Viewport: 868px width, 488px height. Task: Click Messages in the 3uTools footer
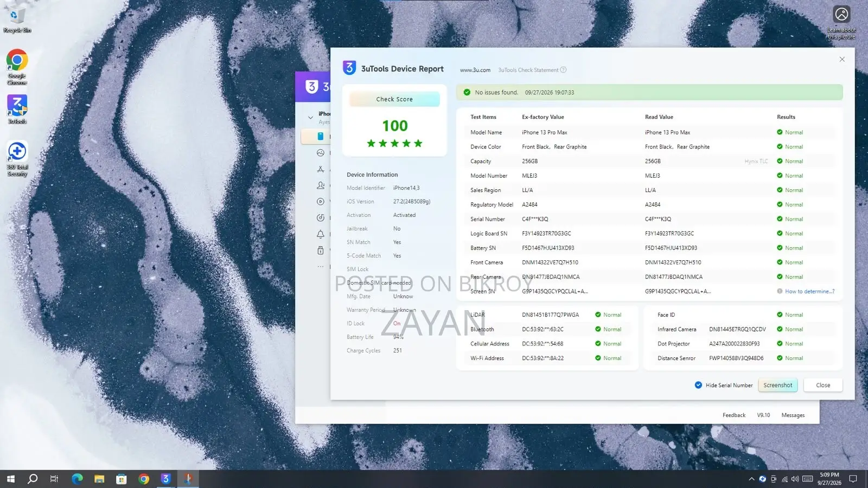click(793, 415)
